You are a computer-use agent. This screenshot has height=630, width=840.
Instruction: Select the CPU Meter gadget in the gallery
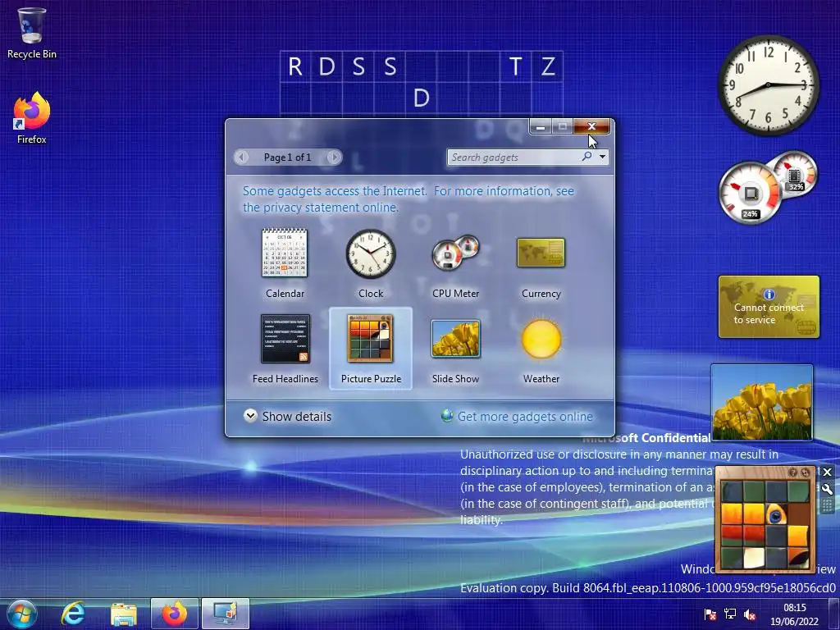(x=455, y=263)
